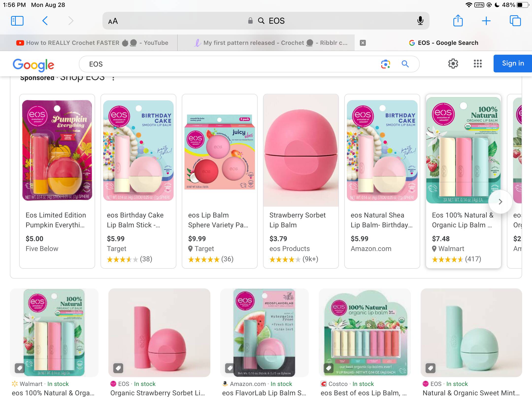This screenshot has width=532, height=399.
Task: Open Google settings gear menu
Action: [x=453, y=64]
